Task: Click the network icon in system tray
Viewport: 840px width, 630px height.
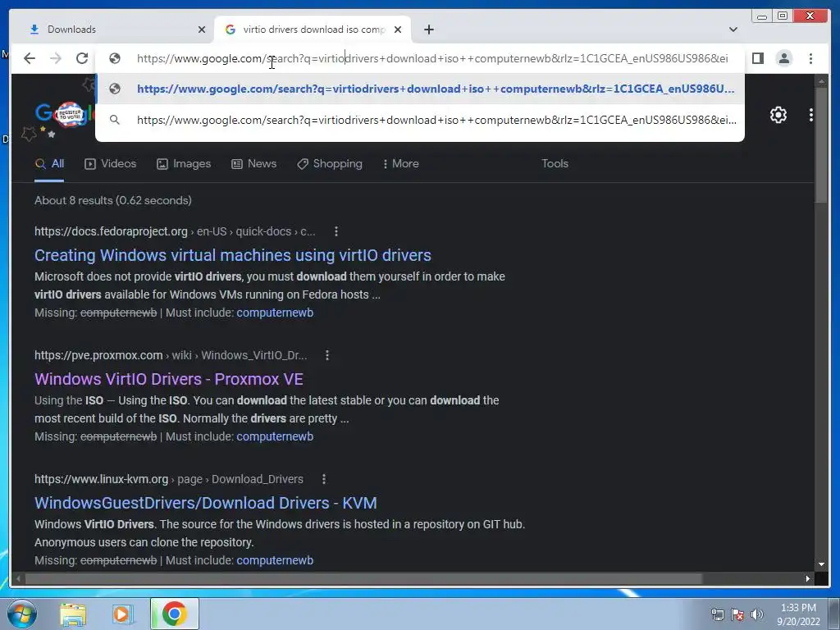Action: tap(717, 614)
